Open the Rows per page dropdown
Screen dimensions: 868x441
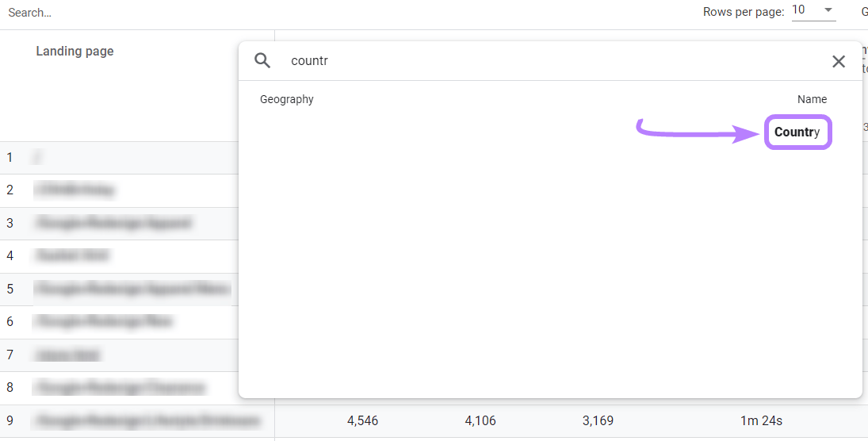click(813, 11)
